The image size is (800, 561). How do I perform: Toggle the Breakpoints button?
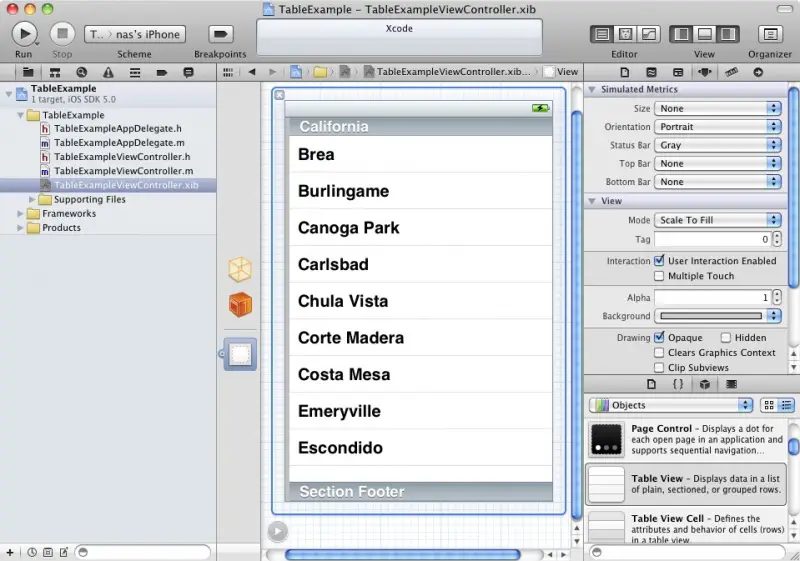tap(220, 34)
